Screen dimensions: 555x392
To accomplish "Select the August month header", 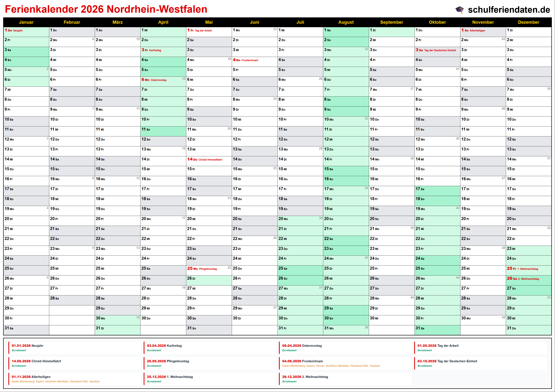I will pyautogui.click(x=346, y=22).
